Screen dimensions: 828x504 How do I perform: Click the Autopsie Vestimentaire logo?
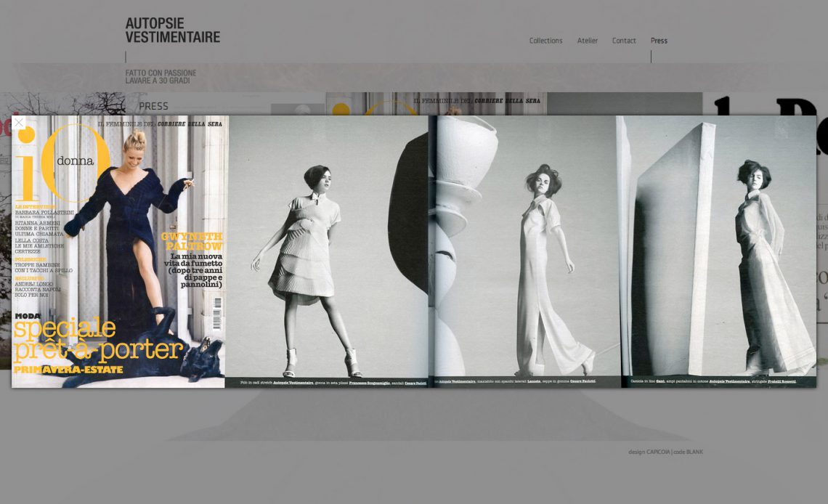173,30
